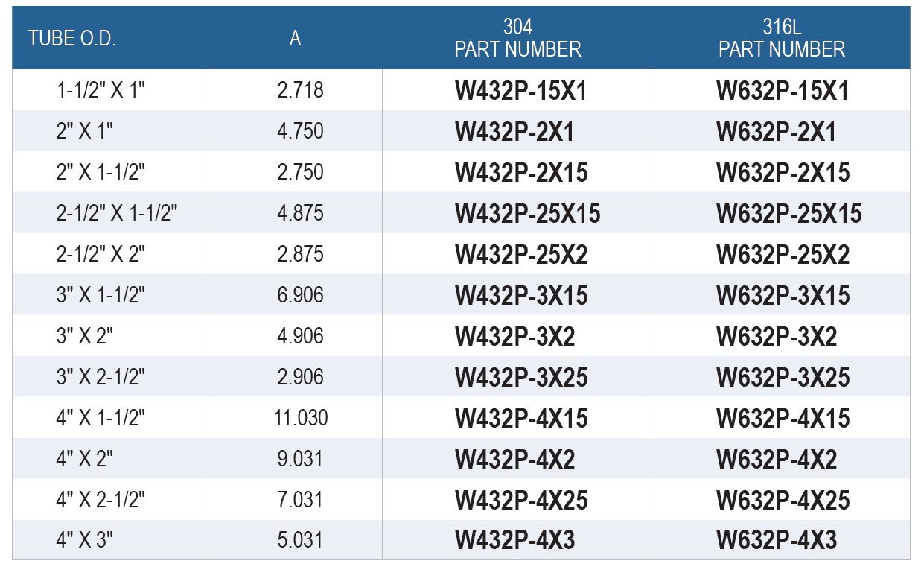The width and height of the screenshot is (924, 567).
Task: Click part number W432P-15X1
Action: pos(521,92)
